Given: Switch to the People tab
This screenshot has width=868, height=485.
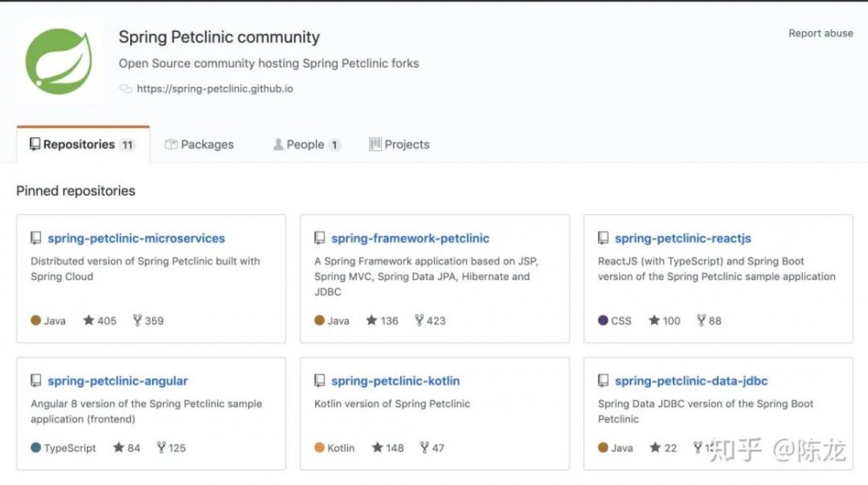Looking at the screenshot, I should pyautogui.click(x=306, y=145).
